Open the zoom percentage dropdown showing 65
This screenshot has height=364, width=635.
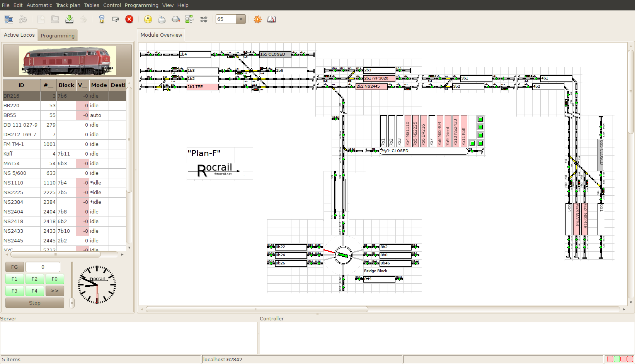[241, 19]
